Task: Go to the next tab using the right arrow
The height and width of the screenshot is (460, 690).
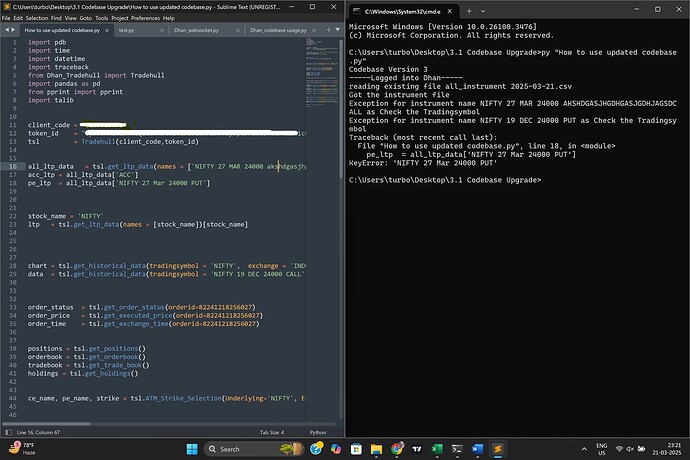Action: click(13, 30)
